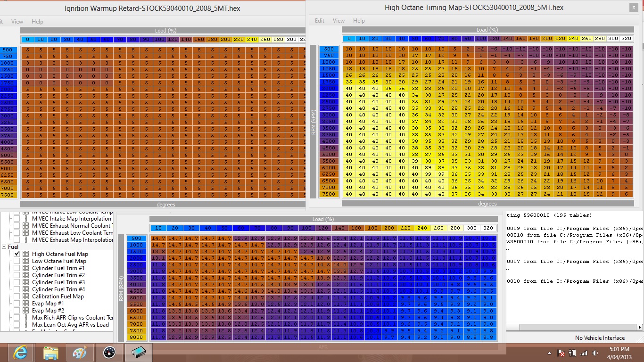Check the Low Octane Fuel Map checkbox
The width and height of the screenshot is (644, 362).
coord(17,261)
